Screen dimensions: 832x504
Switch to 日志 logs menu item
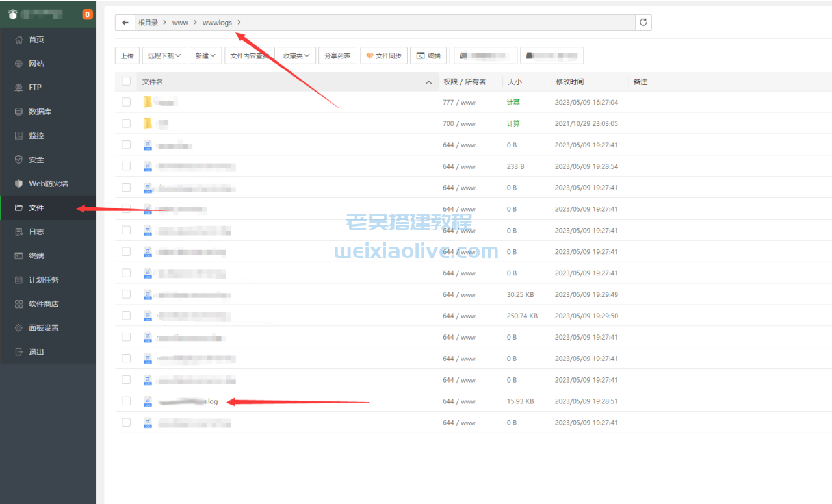point(36,232)
